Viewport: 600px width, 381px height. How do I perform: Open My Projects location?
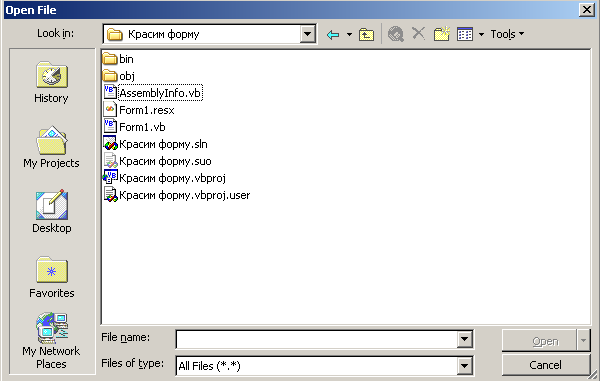[x=52, y=147]
